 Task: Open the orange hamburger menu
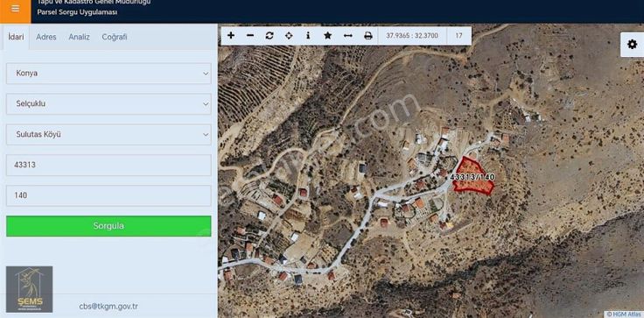(15, 9)
